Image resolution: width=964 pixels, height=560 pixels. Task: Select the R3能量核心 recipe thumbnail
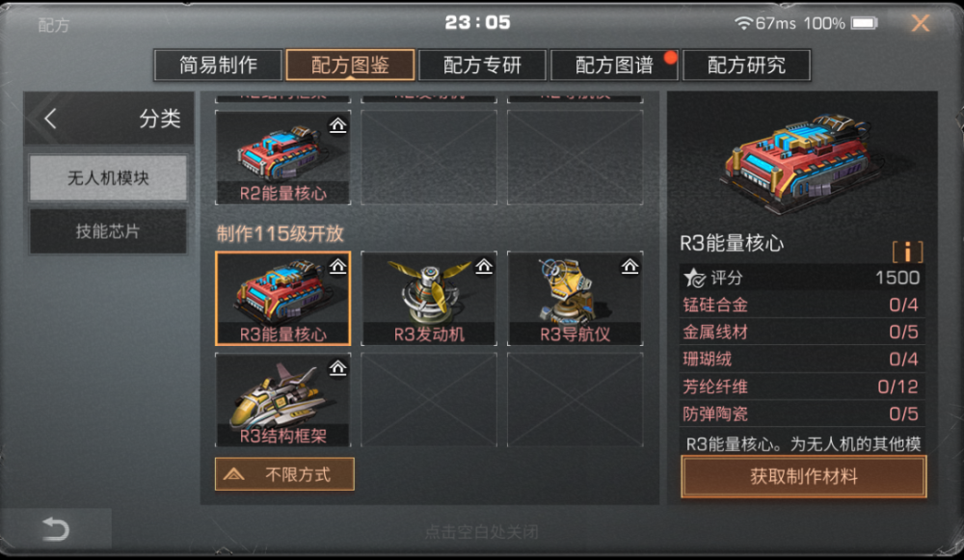point(282,298)
